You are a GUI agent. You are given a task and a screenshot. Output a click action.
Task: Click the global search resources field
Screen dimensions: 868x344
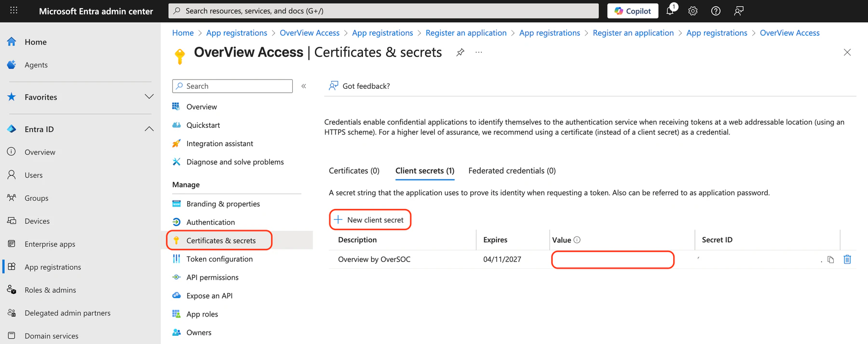[x=383, y=11]
